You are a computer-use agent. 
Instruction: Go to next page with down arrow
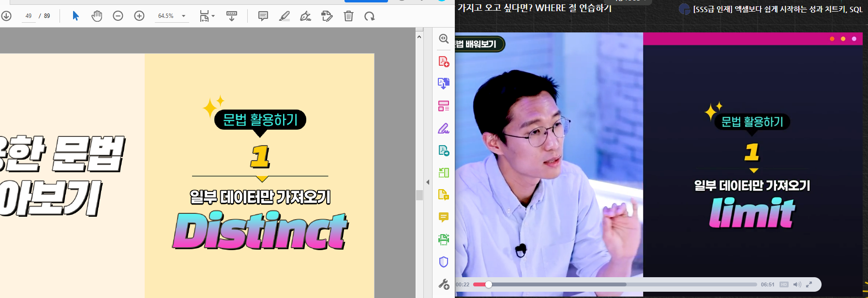6,16
